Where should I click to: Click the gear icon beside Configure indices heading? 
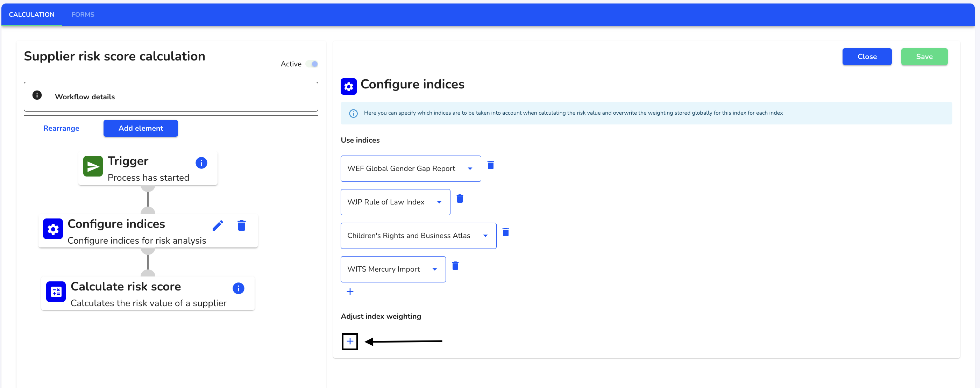348,86
